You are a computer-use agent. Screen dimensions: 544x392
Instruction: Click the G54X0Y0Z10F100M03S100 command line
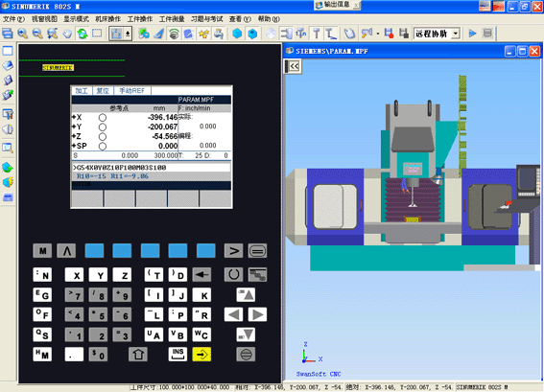tap(152, 168)
